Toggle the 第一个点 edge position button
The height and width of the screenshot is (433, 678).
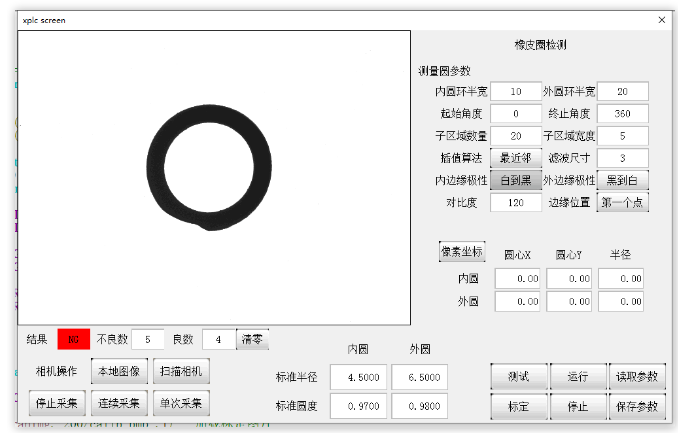(x=623, y=202)
